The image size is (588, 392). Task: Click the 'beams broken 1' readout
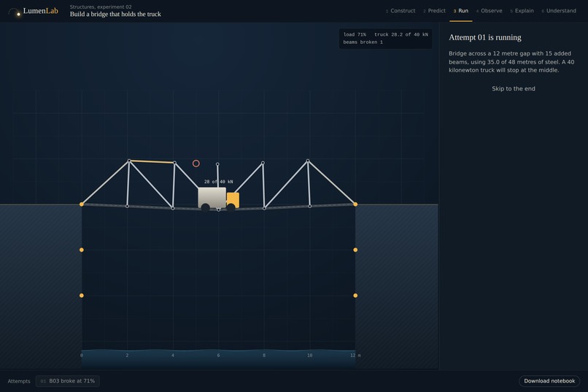pyautogui.click(x=363, y=42)
